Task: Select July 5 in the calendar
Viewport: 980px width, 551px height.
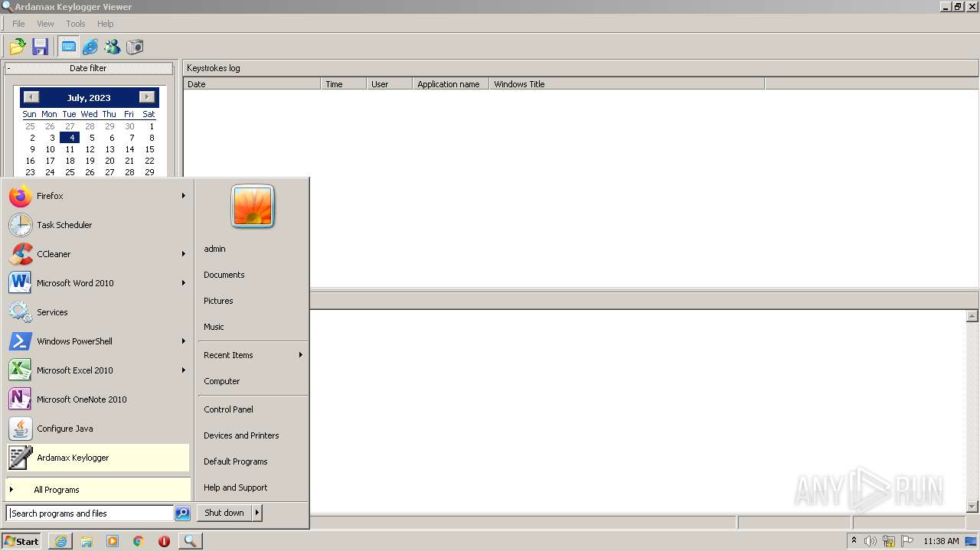Action: 92,138
